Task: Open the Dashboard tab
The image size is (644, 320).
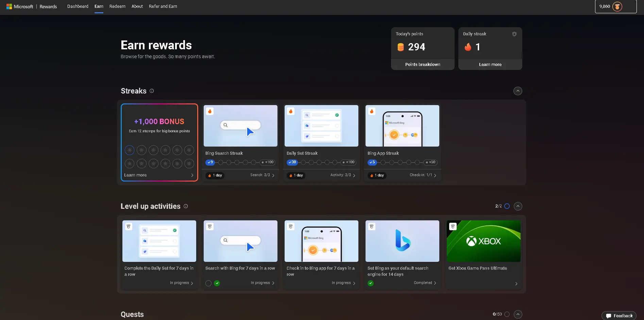Action: click(78, 6)
